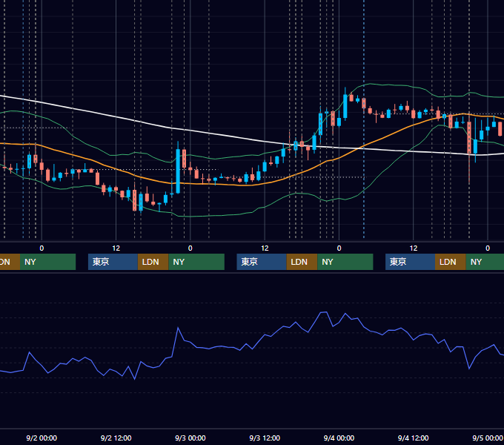Click the NY session block spanning 9/2 00:00
The width and height of the screenshot is (504, 445).
click(x=47, y=262)
